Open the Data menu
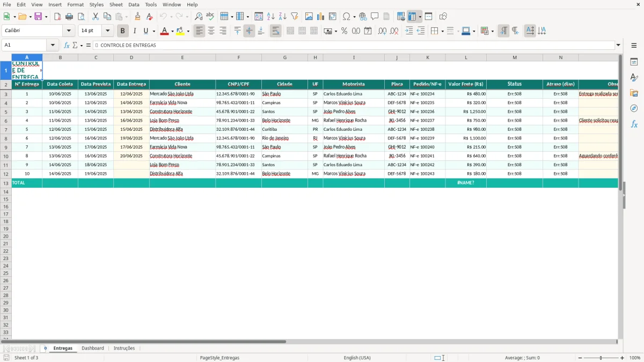The height and width of the screenshot is (362, 644). pyautogui.click(x=134, y=4)
